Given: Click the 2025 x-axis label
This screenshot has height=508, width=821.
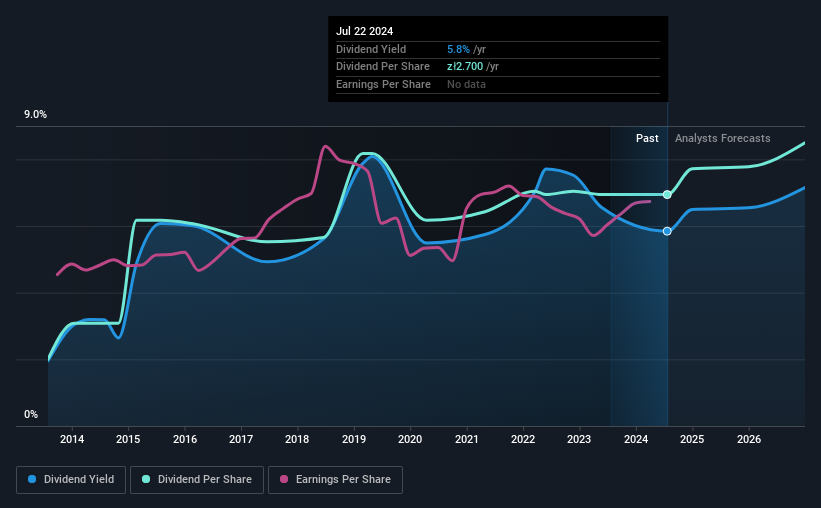Looking at the screenshot, I should [692, 439].
